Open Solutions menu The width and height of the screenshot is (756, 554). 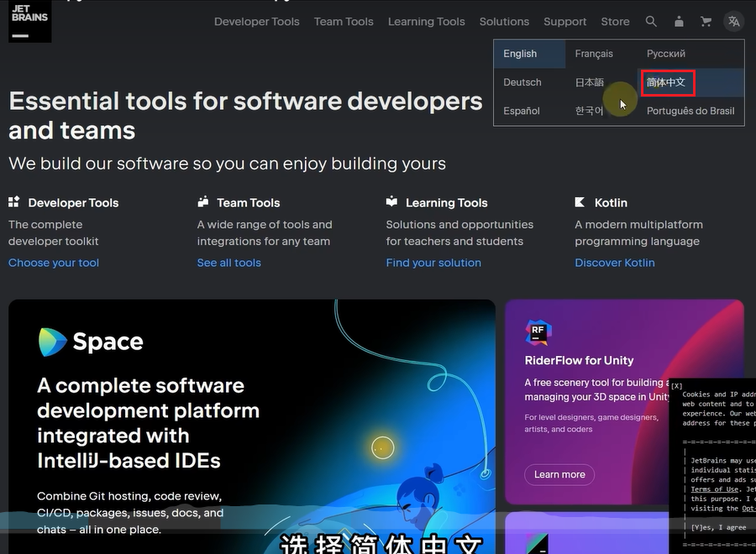point(504,22)
